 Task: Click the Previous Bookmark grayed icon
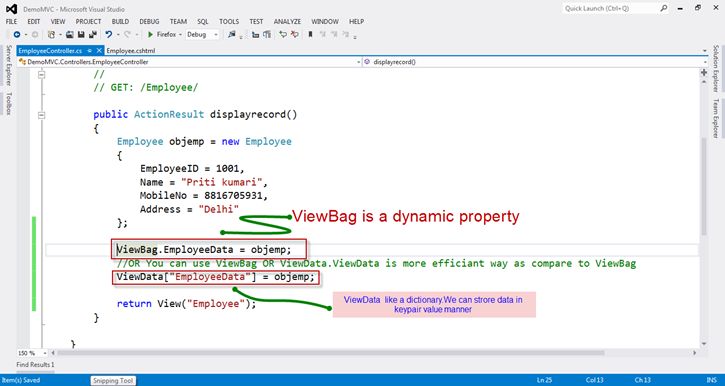[322, 34]
